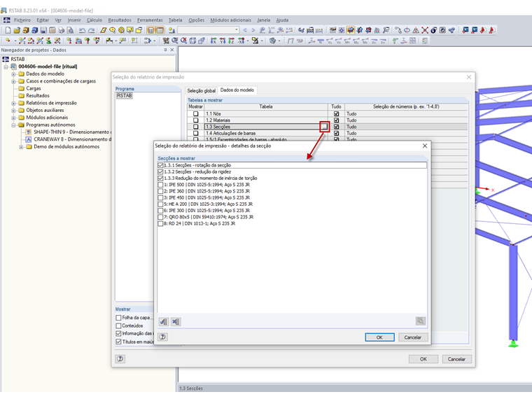Screen dimensions: 532x399
Task: Set view in Y direction
Action: pos(222,41)
